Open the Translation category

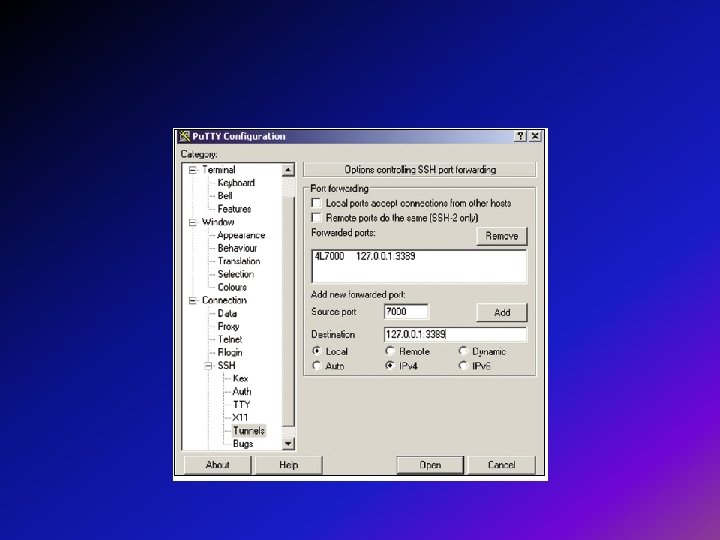click(239, 261)
